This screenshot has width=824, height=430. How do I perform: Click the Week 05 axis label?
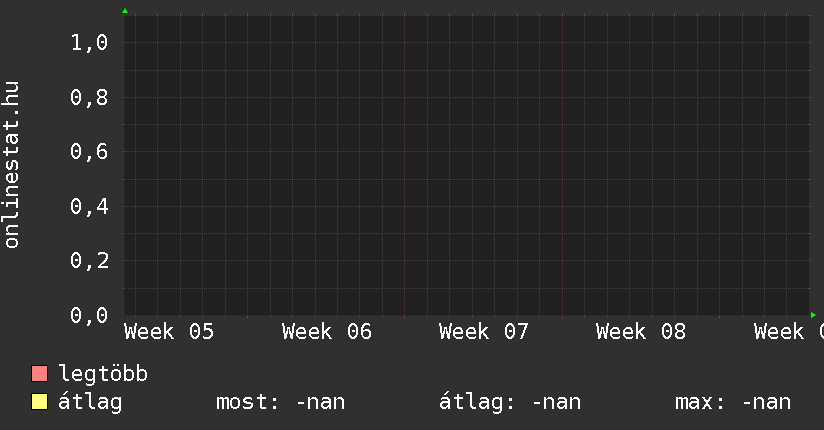pyautogui.click(x=169, y=332)
